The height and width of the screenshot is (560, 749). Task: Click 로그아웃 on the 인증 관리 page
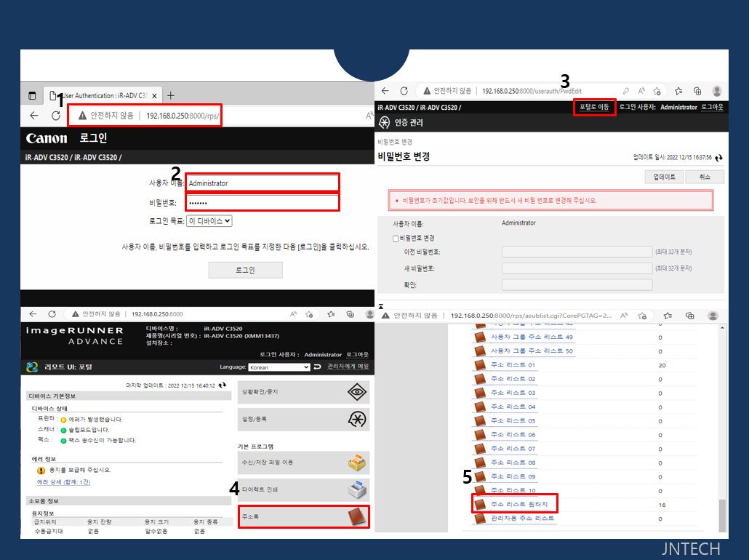tap(712, 107)
